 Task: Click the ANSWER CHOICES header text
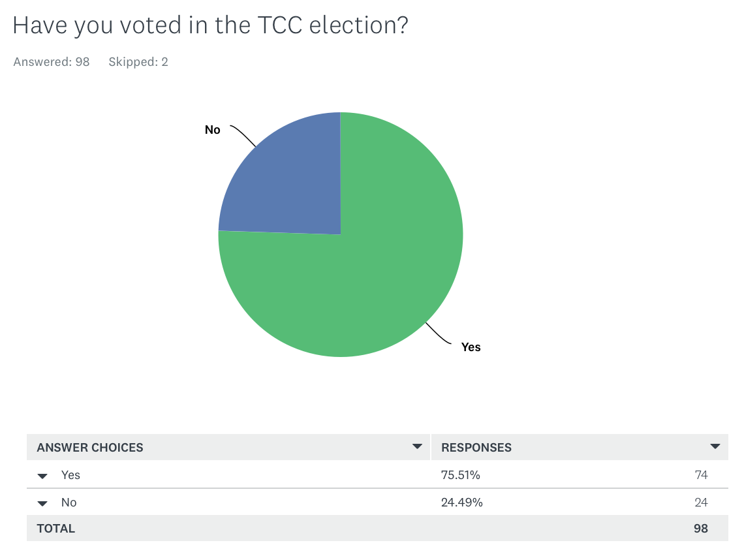pos(90,448)
